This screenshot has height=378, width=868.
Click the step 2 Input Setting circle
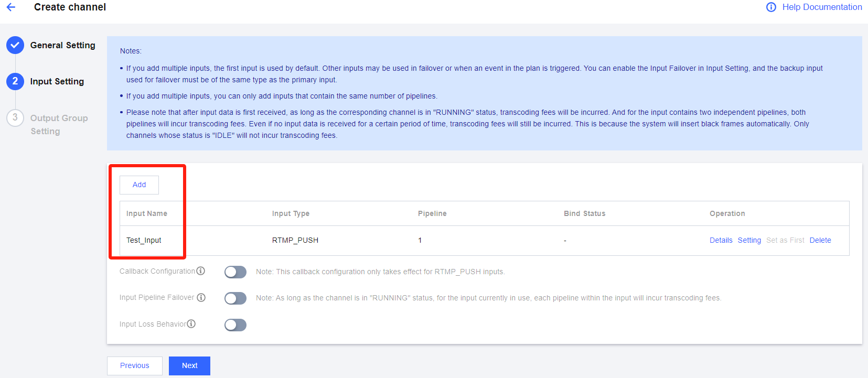(15, 81)
